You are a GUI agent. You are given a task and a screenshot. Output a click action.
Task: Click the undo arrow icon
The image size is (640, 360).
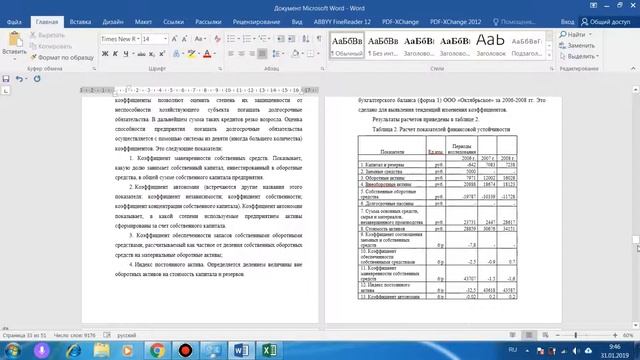click(19, 79)
